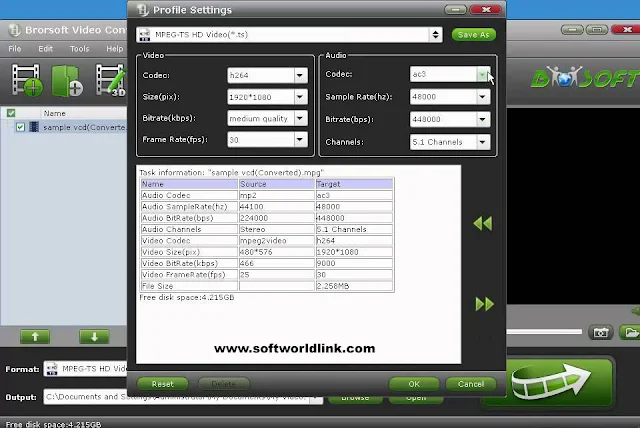Take a snapshot with the camera icon

600,333
